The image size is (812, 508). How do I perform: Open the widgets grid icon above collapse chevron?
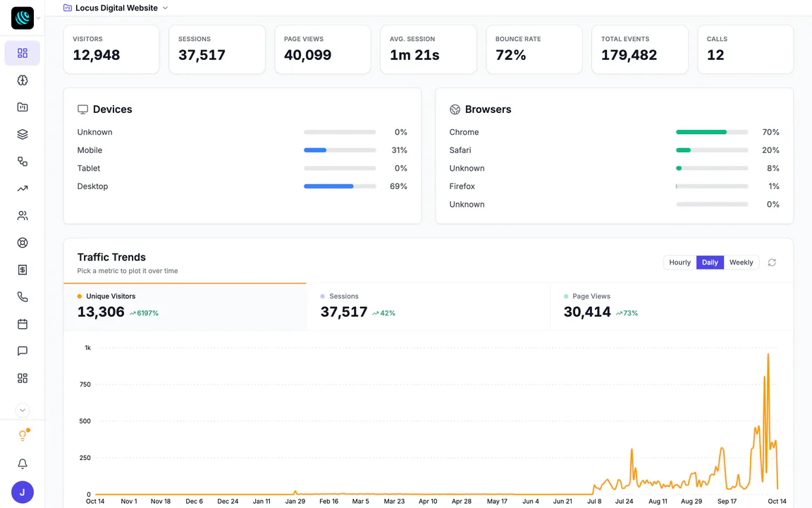click(x=23, y=378)
